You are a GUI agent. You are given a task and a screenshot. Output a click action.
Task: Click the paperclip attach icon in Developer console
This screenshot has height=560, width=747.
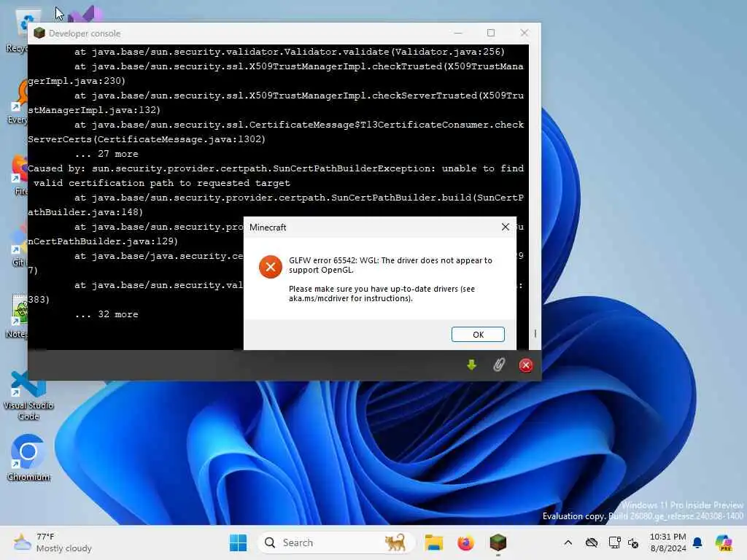(499, 365)
